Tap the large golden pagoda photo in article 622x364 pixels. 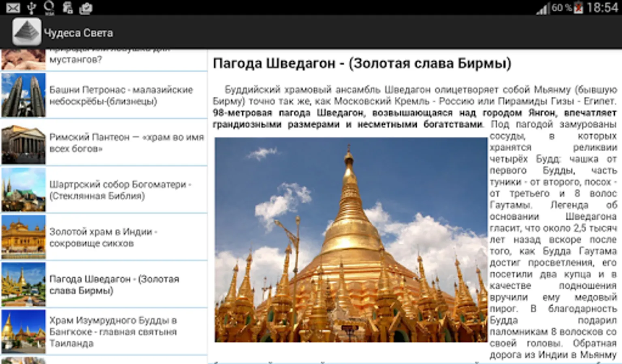[x=351, y=240]
